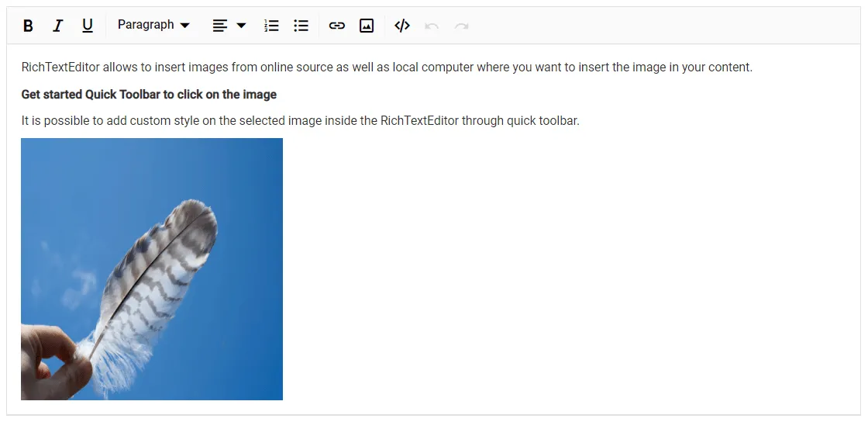This screenshot has height=422, width=868.
Task: Toggle Italic formatting
Action: [57, 26]
